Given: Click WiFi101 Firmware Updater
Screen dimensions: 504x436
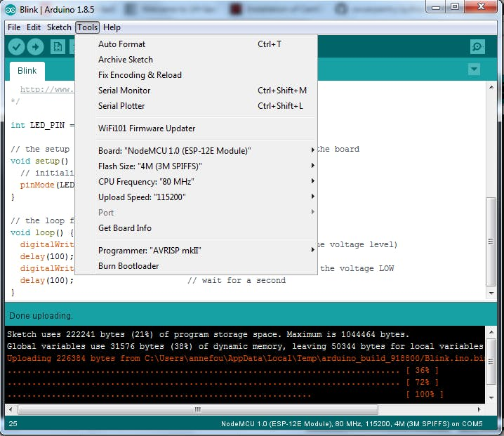Looking at the screenshot, I should point(147,128).
